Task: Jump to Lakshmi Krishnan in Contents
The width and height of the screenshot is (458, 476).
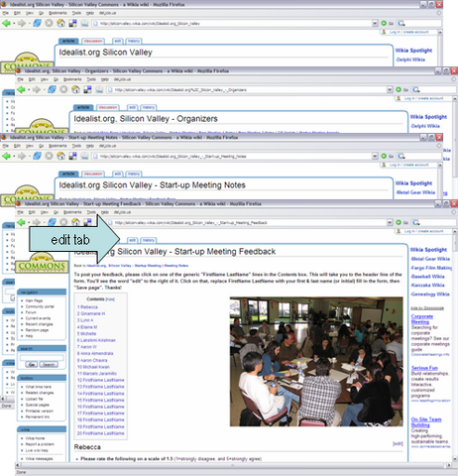Action: [x=96, y=340]
